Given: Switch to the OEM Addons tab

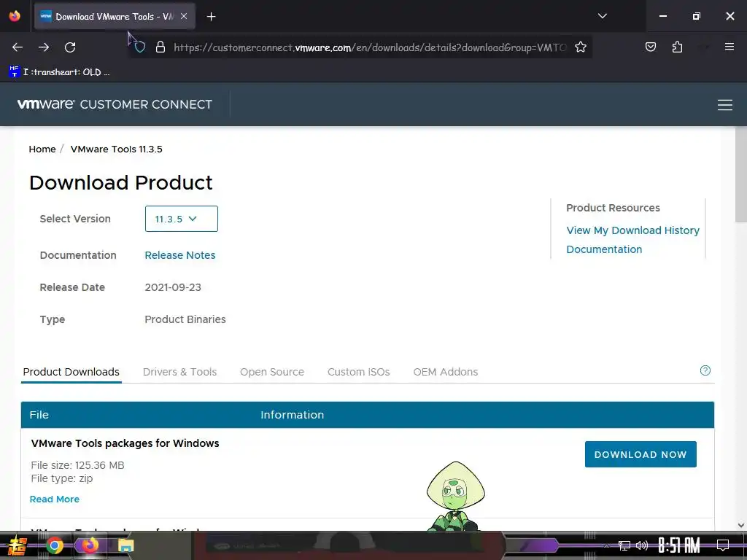Looking at the screenshot, I should coord(446,372).
